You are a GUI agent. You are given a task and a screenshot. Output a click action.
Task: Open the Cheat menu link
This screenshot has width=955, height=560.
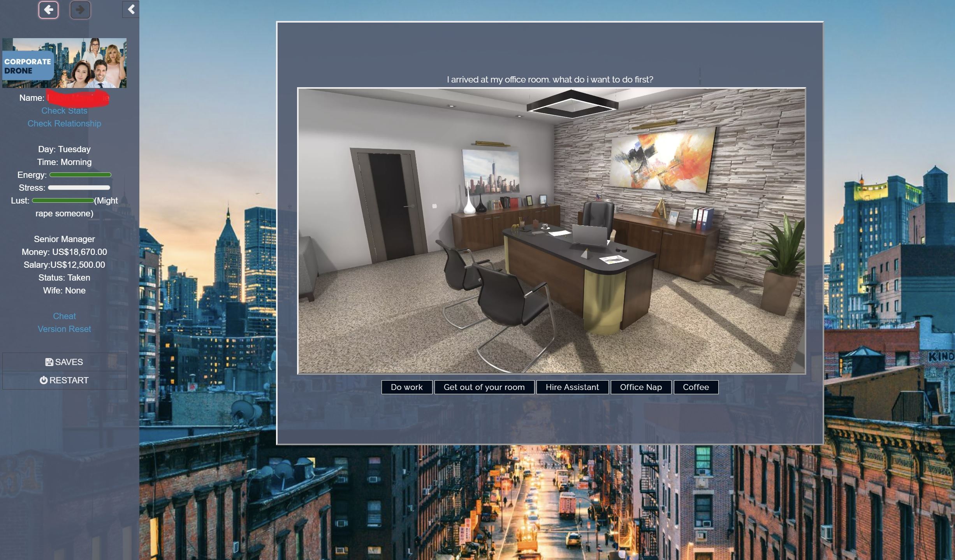pyautogui.click(x=64, y=316)
